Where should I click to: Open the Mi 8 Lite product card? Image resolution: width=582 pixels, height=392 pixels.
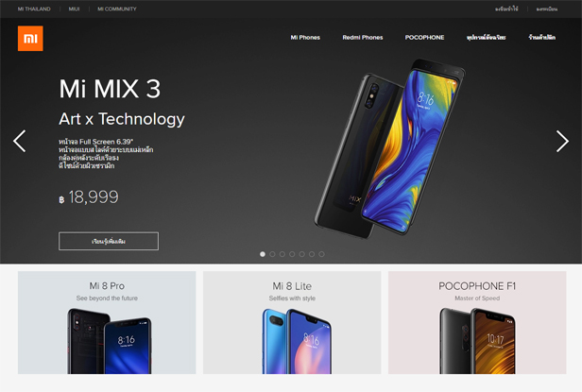pos(292,323)
